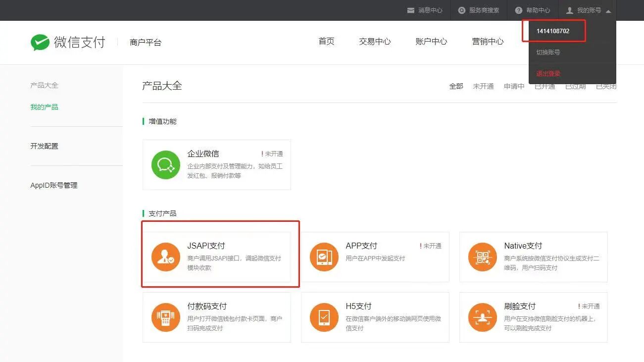Click the 支付产品 section heading
Image resolution: width=644 pixels, height=362 pixels.
tap(162, 213)
